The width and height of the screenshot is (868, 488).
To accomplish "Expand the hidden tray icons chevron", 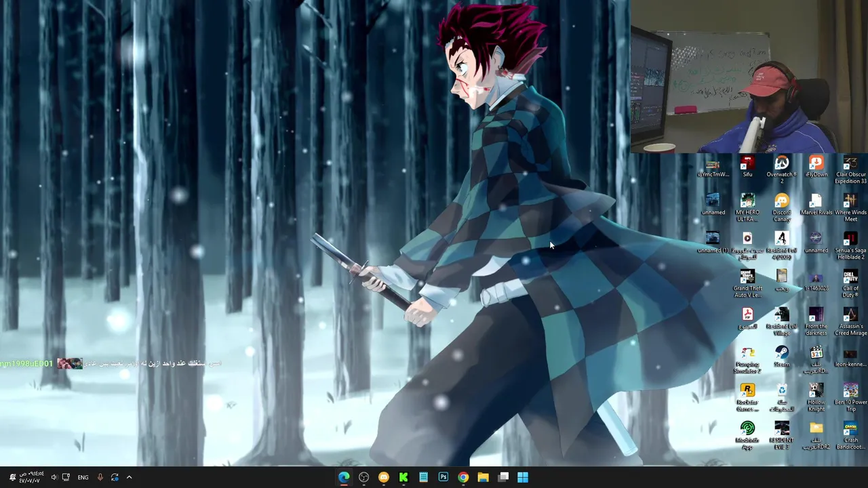I will pyautogui.click(x=129, y=477).
